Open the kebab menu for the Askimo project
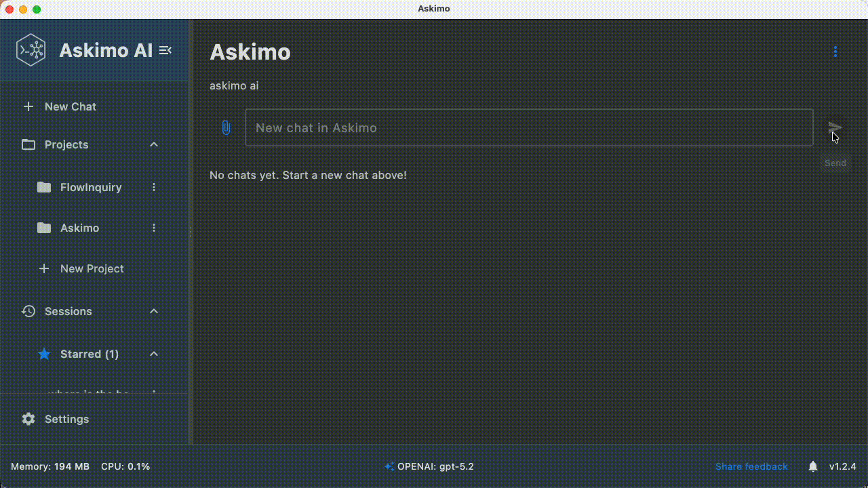Screen dimensions: 868x488 tap(153, 228)
